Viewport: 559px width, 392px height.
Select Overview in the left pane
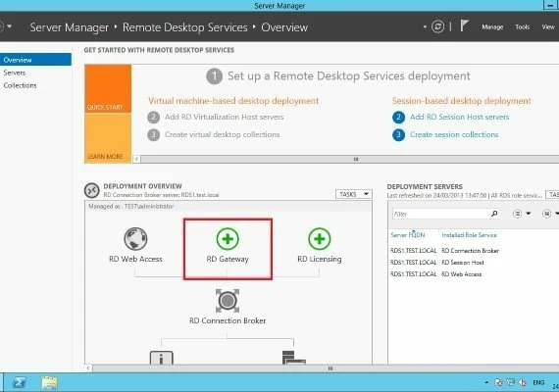tap(35, 60)
